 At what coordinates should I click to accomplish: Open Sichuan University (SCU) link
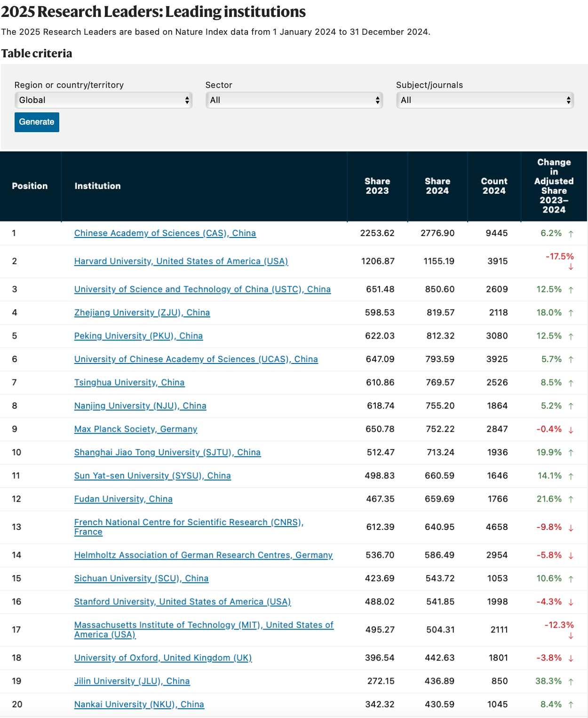click(x=141, y=578)
